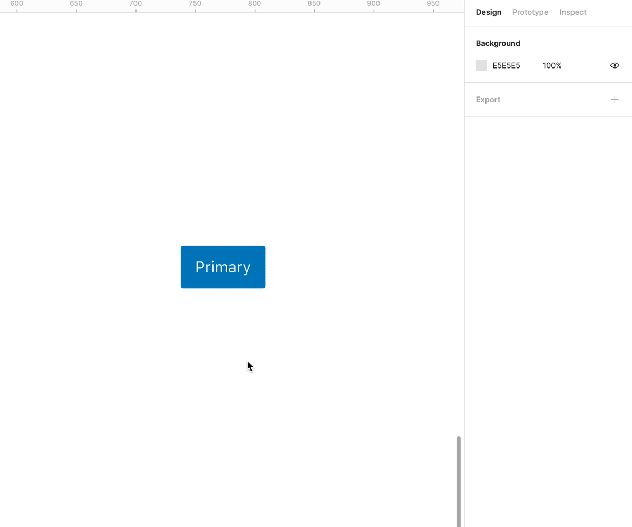Add an export setting with plus icon
This screenshot has height=527, width=632.
click(614, 100)
